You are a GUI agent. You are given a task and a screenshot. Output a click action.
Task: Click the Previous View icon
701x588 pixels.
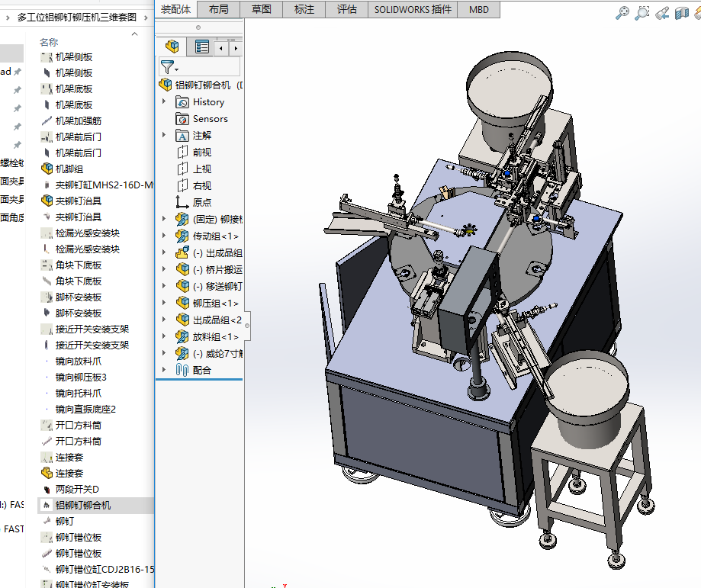[661, 12]
